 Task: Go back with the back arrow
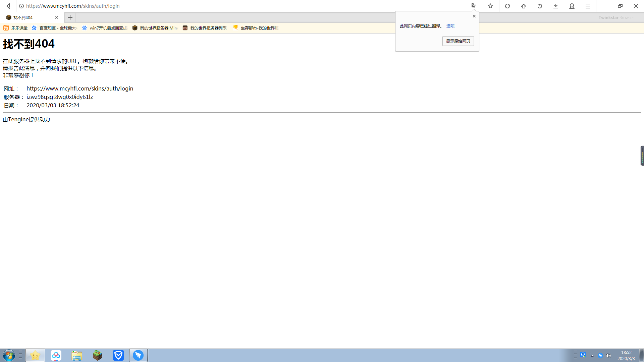[8, 6]
